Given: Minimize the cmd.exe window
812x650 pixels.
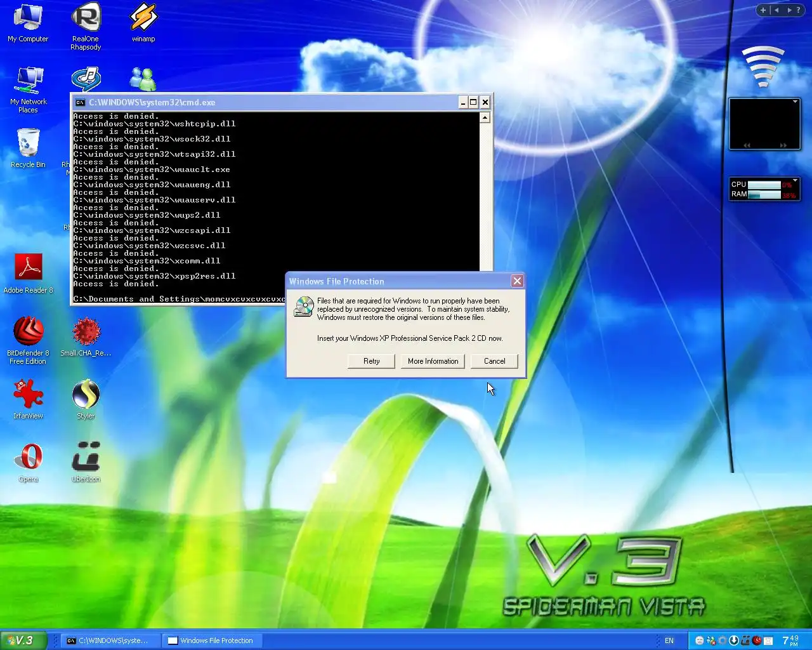Looking at the screenshot, I should [x=463, y=102].
